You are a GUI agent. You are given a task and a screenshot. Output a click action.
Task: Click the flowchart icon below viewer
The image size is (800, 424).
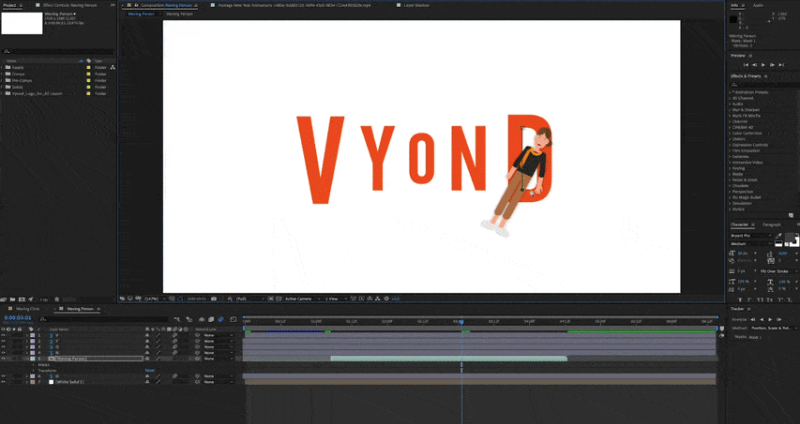click(378, 298)
